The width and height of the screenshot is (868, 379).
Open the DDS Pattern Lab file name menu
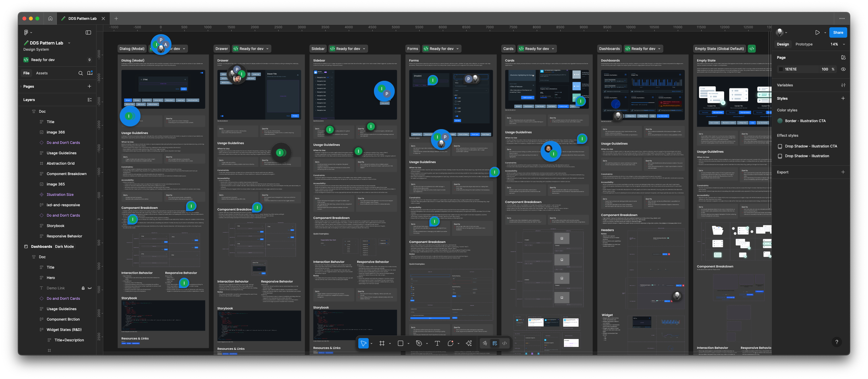click(70, 43)
